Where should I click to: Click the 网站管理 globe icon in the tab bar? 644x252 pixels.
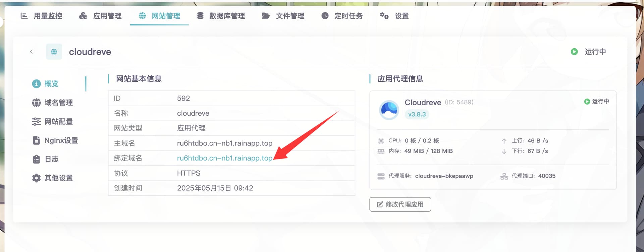[x=142, y=16]
